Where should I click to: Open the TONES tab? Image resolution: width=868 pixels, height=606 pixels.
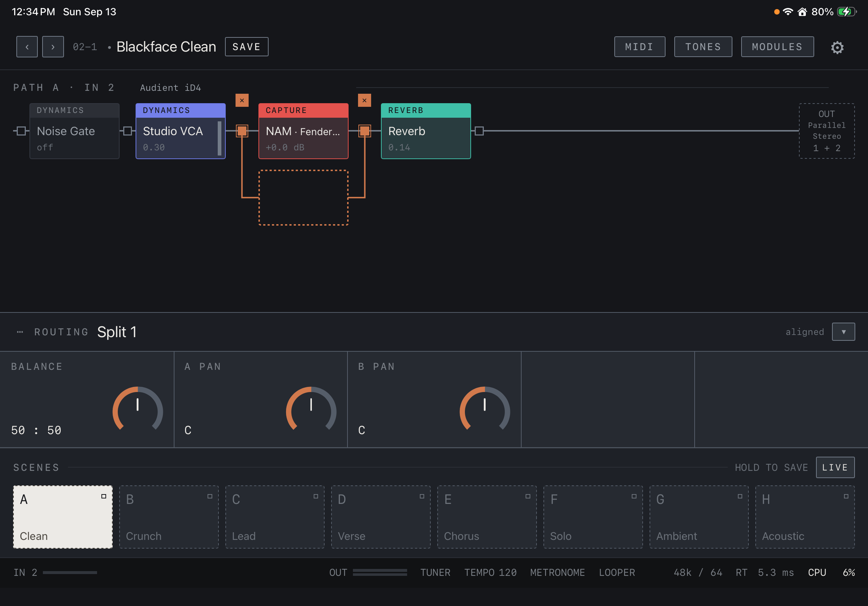tap(703, 47)
